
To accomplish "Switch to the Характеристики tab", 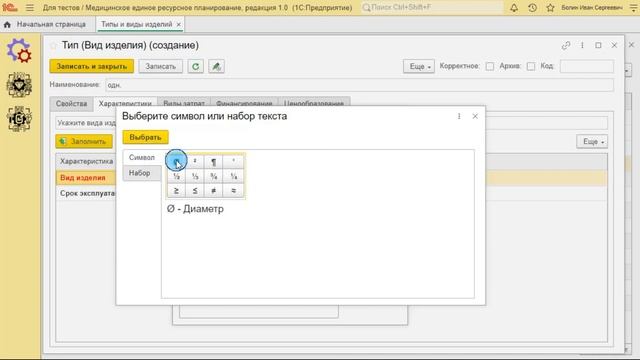I will point(125,104).
